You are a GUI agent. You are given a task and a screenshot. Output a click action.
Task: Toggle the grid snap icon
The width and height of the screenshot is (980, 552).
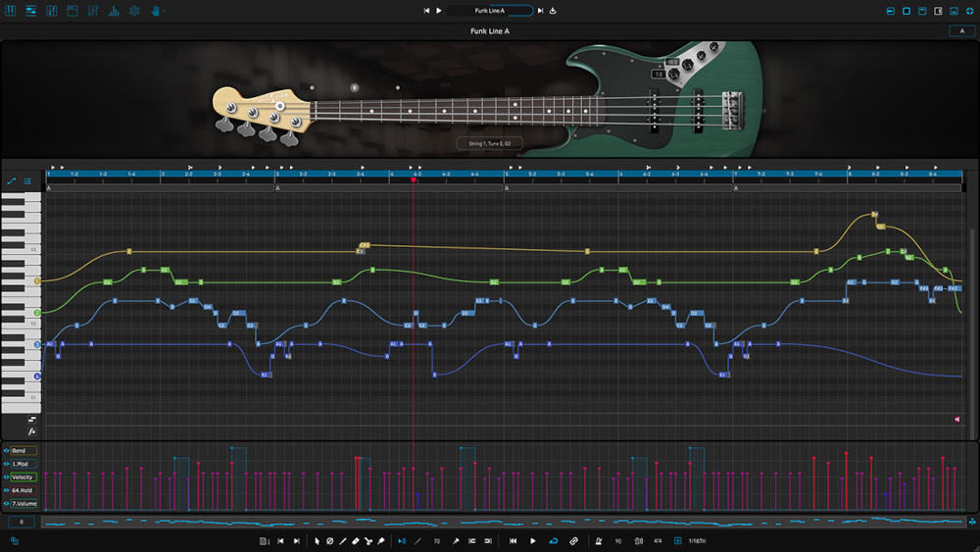point(677,541)
